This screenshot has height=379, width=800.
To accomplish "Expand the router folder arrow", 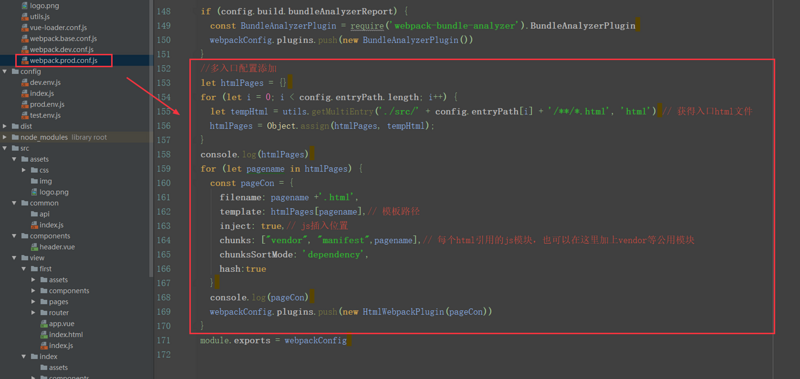I will 34,313.
